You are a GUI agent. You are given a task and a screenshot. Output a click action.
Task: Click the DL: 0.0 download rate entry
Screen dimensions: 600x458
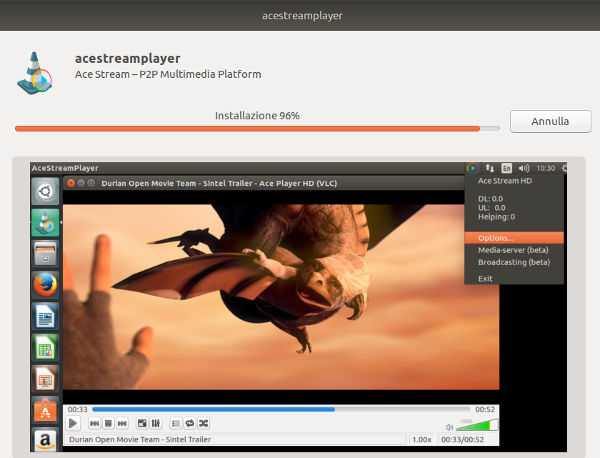(x=490, y=199)
